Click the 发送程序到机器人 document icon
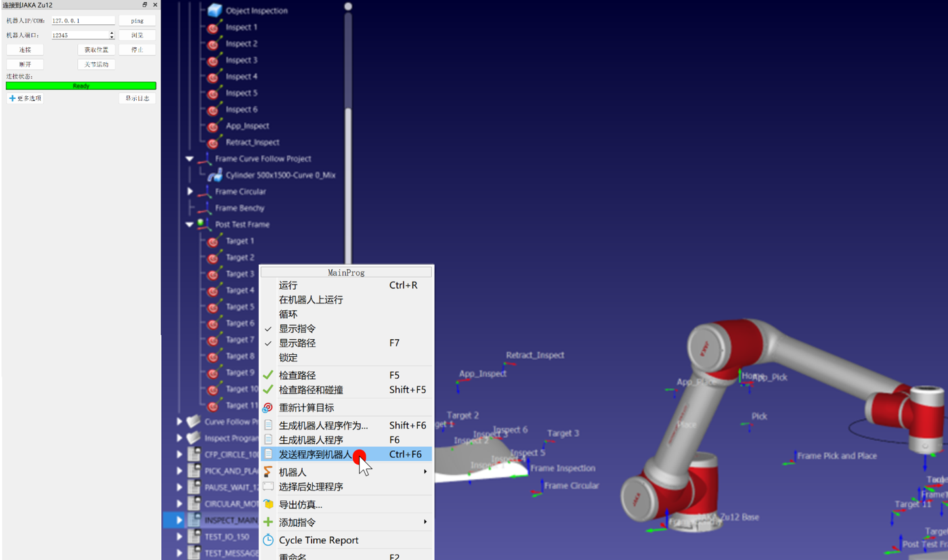Image resolution: width=948 pixels, height=560 pixels. 270,454
